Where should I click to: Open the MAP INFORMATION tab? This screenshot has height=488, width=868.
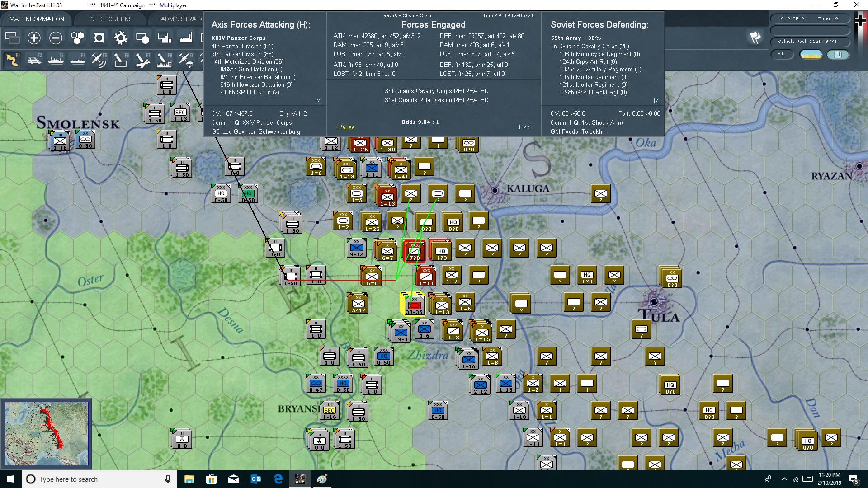point(37,19)
